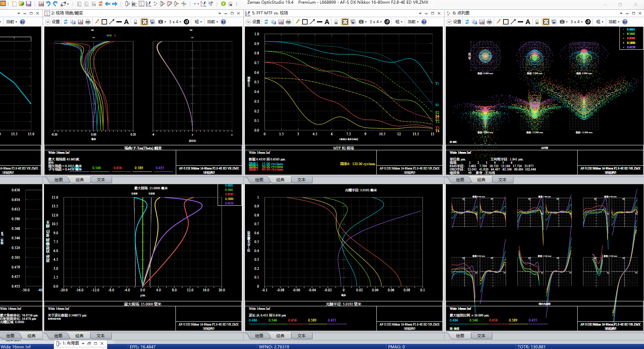Toggle window lock in Field Curvature window
Screen dimensions: 644x349
(136, 22)
